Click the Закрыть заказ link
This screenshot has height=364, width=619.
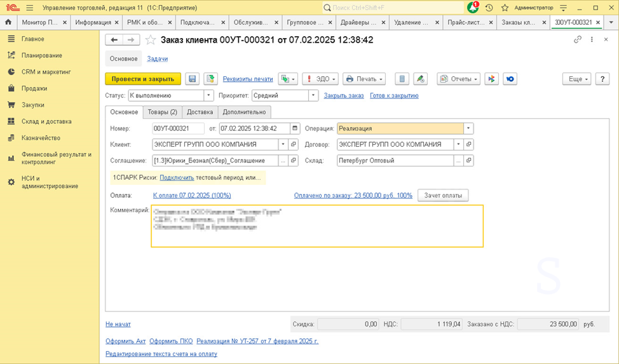coord(344,95)
